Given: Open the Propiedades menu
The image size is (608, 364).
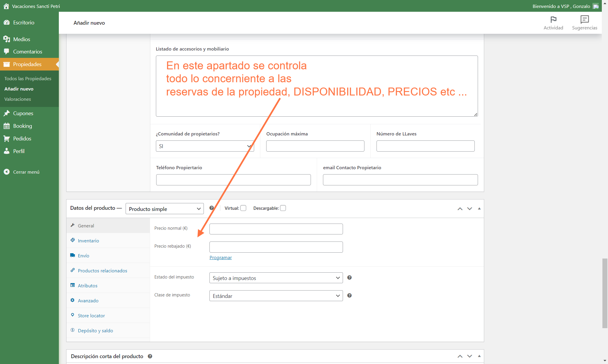Looking at the screenshot, I should pyautogui.click(x=29, y=64).
